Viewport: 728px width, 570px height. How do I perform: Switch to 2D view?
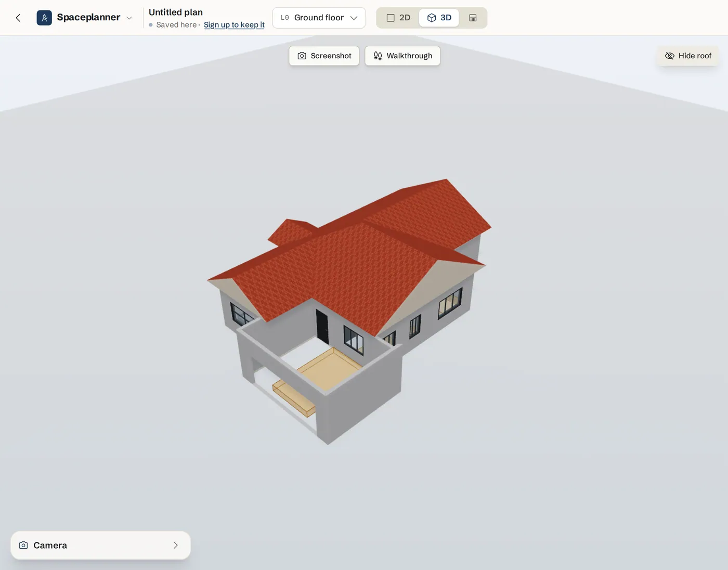click(x=398, y=18)
